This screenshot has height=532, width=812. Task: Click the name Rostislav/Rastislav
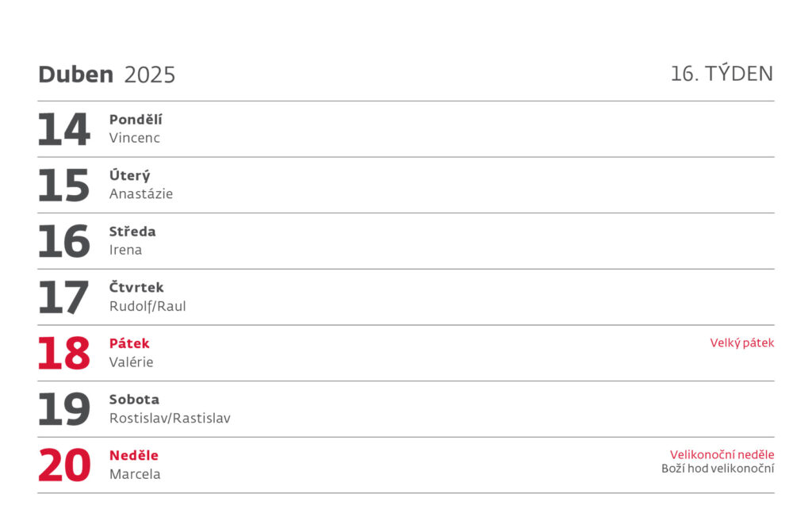click(x=170, y=418)
